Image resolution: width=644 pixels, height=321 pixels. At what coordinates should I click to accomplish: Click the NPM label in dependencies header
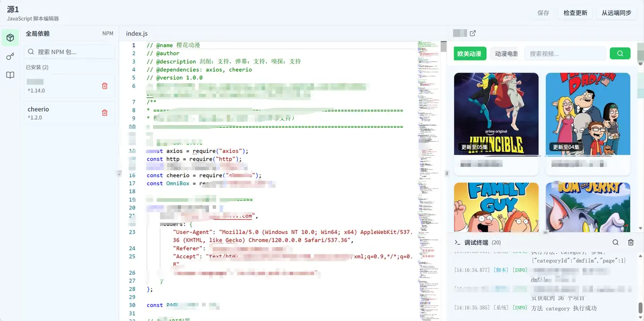point(108,33)
